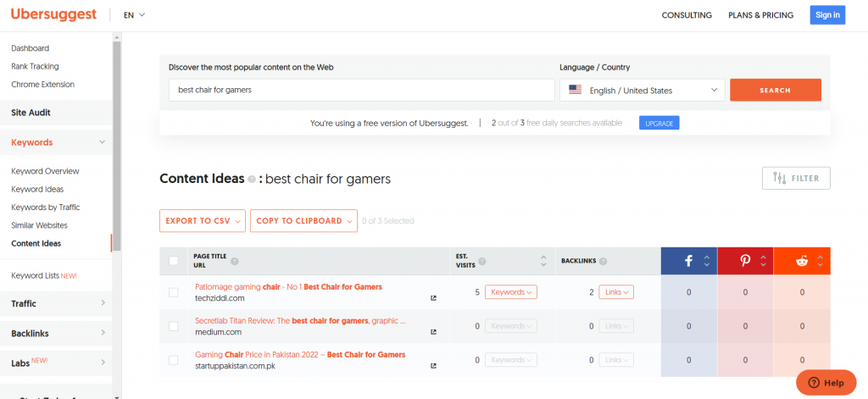Viewport: 868px width, 399px height.
Task: Click the startuppakistan.com.pk URL text
Action: [x=236, y=366]
